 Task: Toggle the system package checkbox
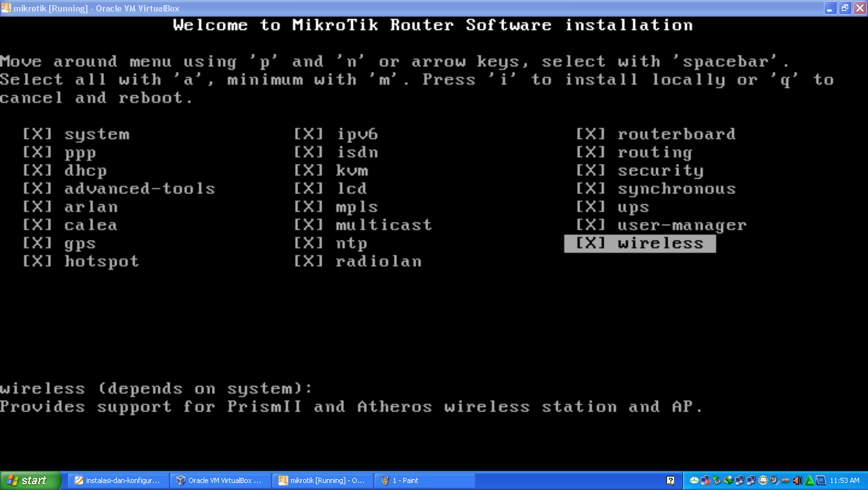tap(37, 135)
